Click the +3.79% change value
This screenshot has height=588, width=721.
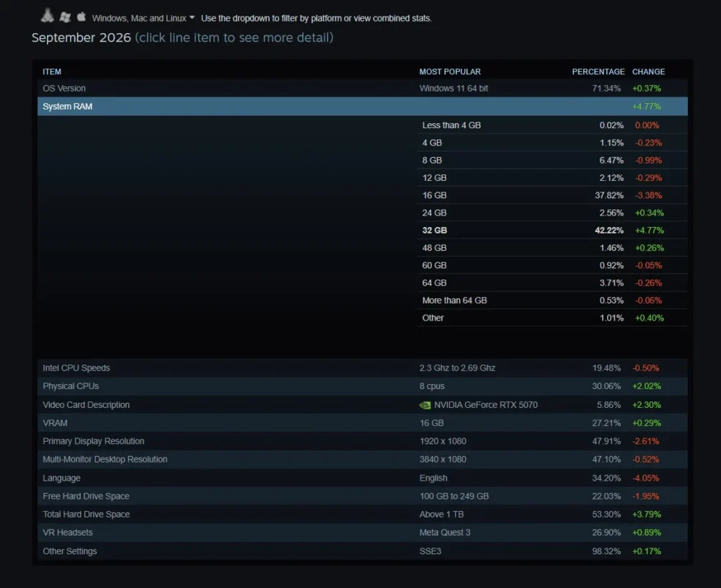[x=647, y=514]
